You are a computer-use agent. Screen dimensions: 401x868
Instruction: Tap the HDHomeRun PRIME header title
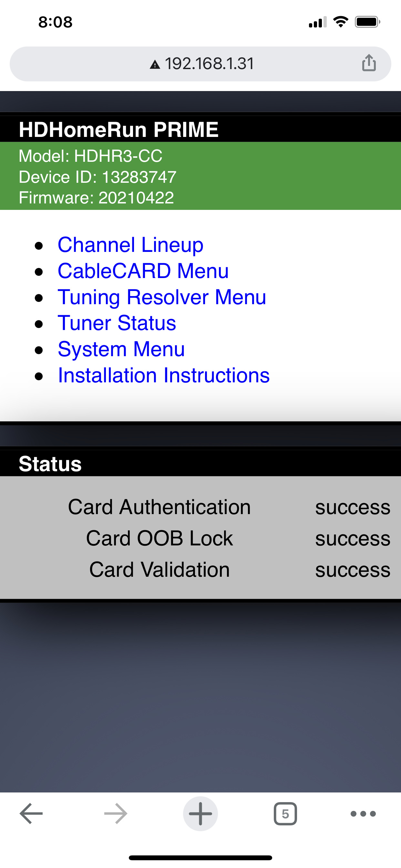point(118,129)
